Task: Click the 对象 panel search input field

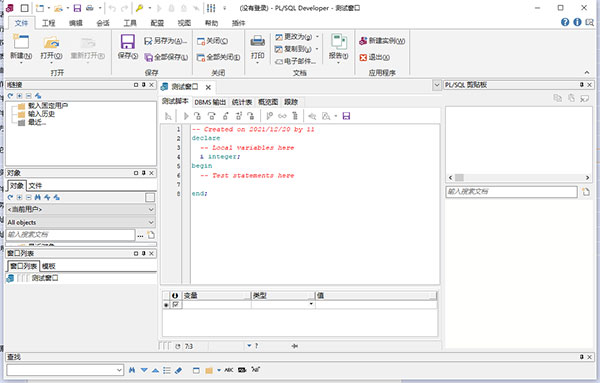Action: click(71, 235)
